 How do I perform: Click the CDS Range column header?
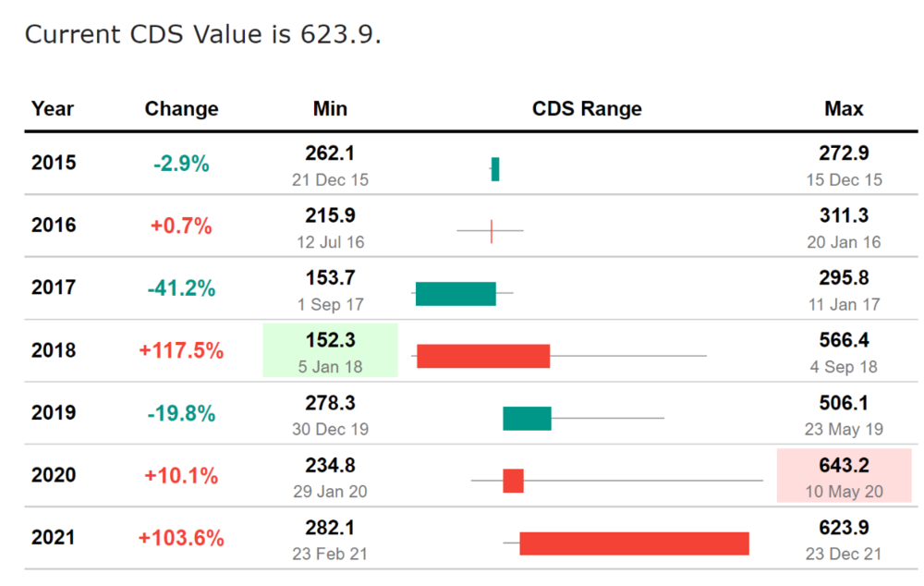click(587, 109)
